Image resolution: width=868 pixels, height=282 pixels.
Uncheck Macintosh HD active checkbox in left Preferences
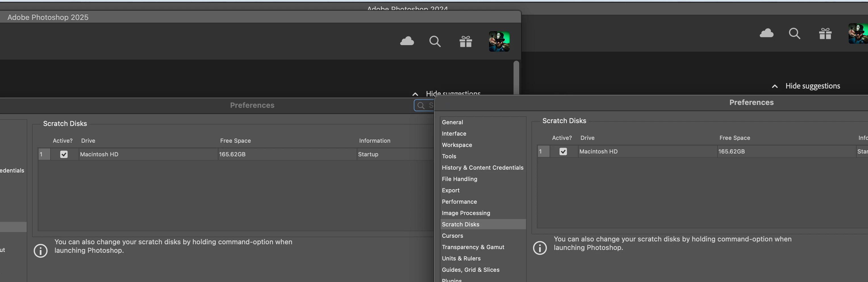tap(64, 154)
